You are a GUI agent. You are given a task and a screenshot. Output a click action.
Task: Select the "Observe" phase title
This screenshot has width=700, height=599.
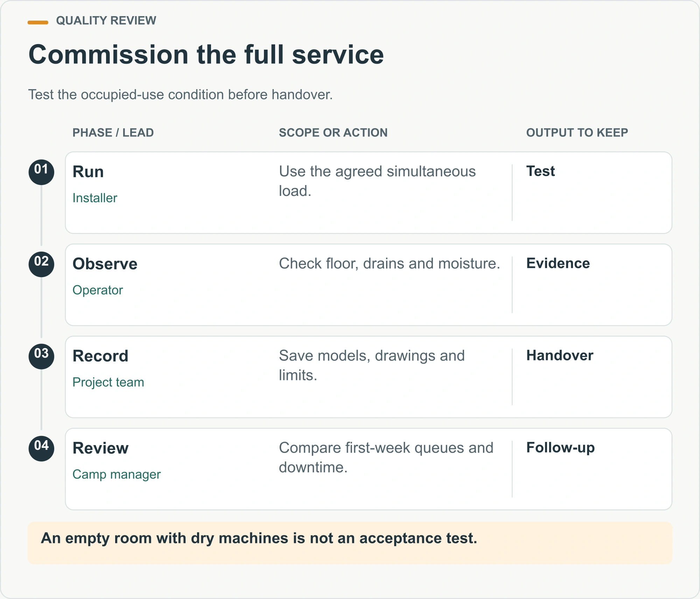tap(105, 264)
